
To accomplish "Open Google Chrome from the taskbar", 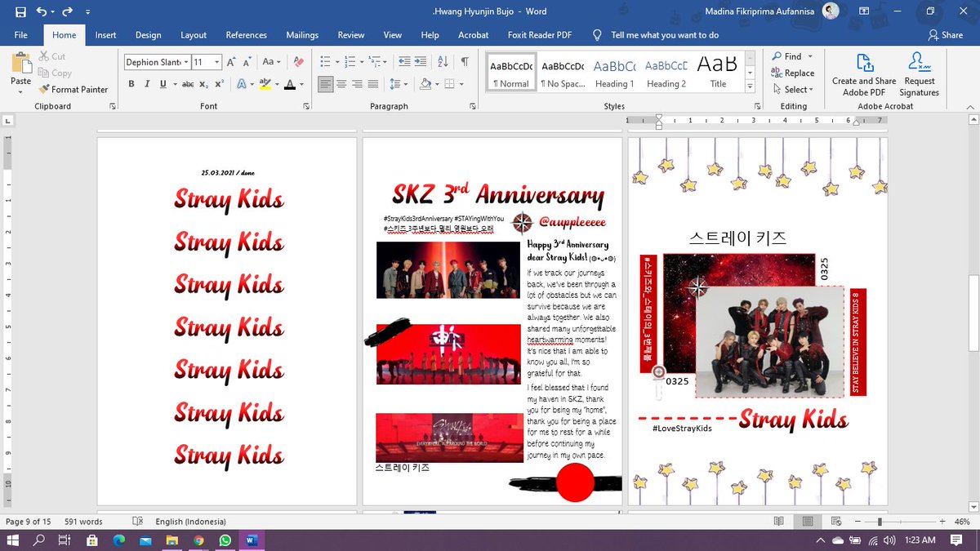I will coord(198,540).
